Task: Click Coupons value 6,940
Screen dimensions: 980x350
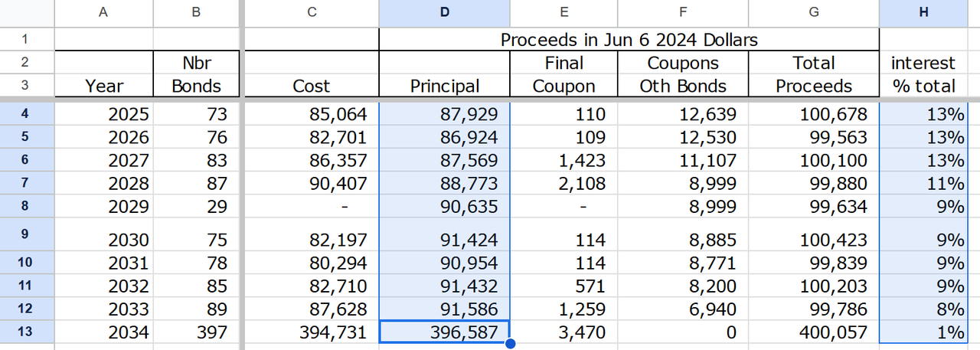Action: point(683,309)
